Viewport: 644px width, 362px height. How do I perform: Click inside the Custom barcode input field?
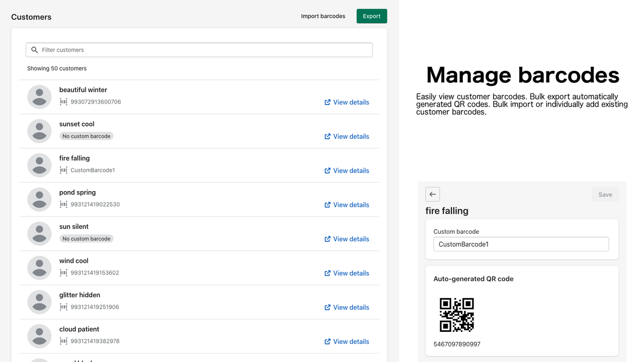[521, 244]
